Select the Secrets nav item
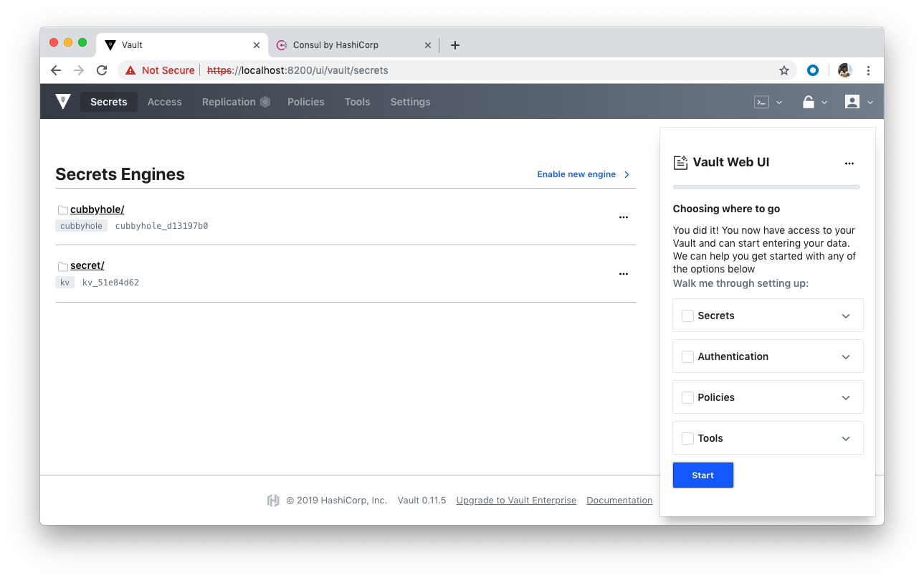 coord(109,102)
